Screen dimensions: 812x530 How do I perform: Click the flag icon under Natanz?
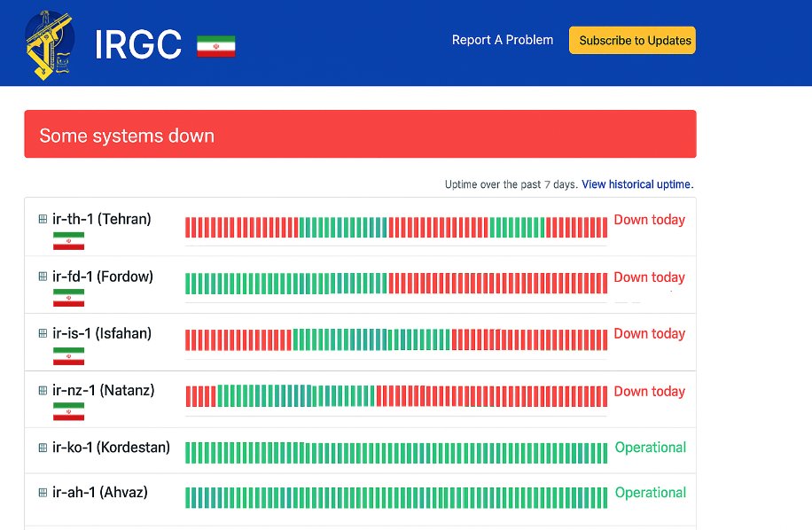68,411
